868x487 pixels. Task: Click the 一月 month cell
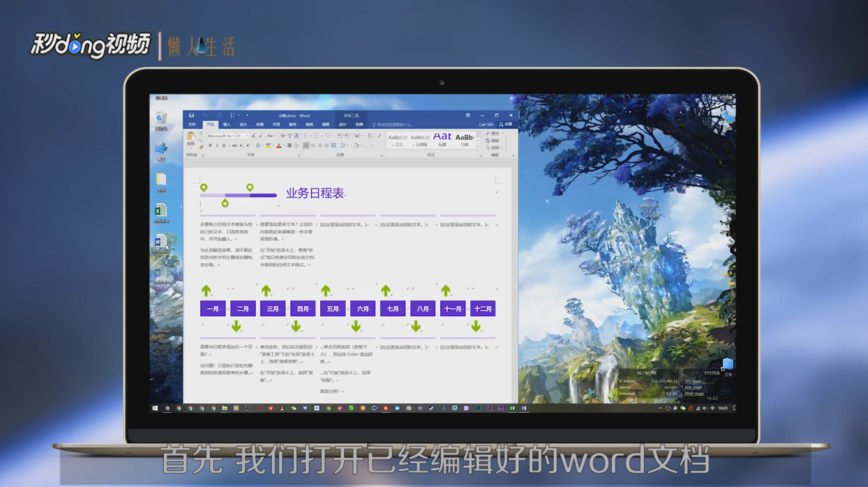[x=213, y=309]
